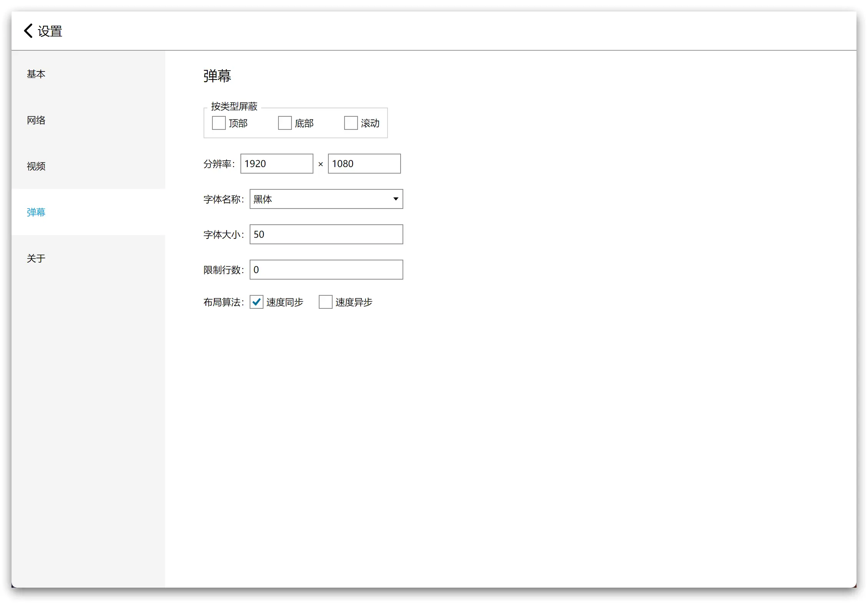
Task: Focus the 字体大小 input showing 50
Action: [326, 234]
